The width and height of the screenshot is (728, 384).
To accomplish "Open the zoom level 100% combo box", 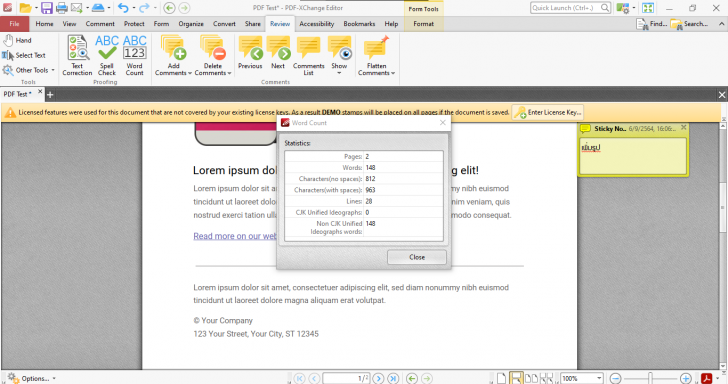I will [581, 378].
